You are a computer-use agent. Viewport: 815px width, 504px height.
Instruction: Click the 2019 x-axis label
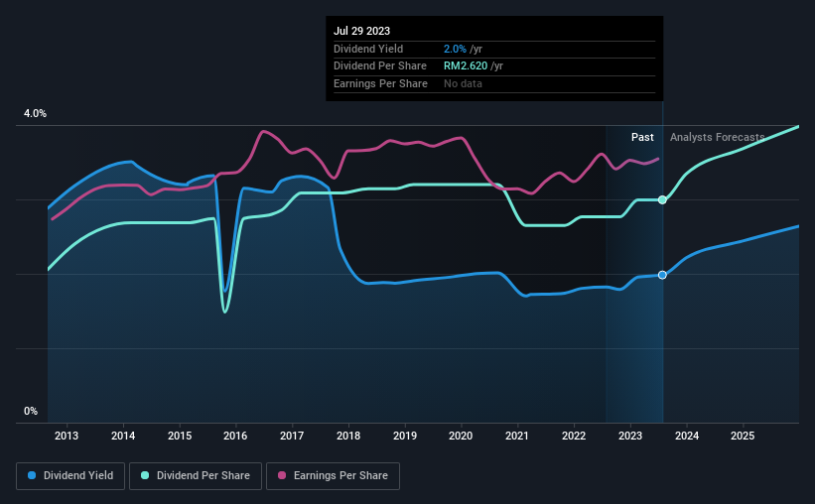point(404,436)
